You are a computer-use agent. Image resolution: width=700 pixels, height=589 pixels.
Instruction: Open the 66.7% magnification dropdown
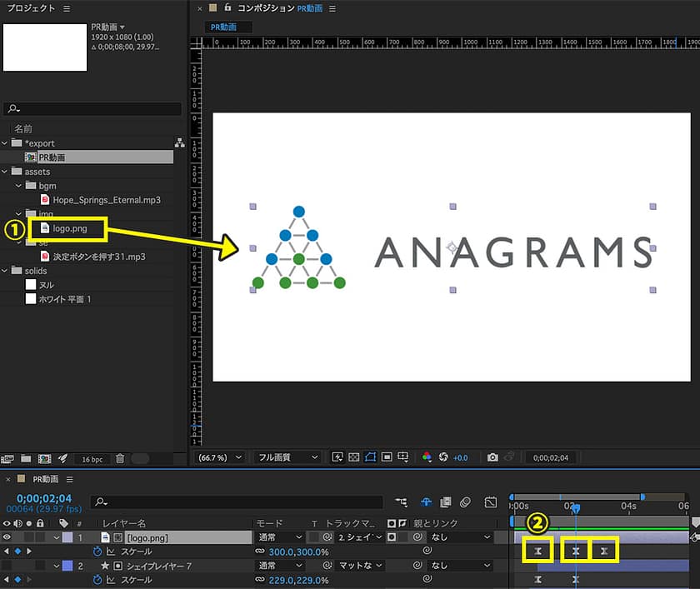click(x=220, y=457)
